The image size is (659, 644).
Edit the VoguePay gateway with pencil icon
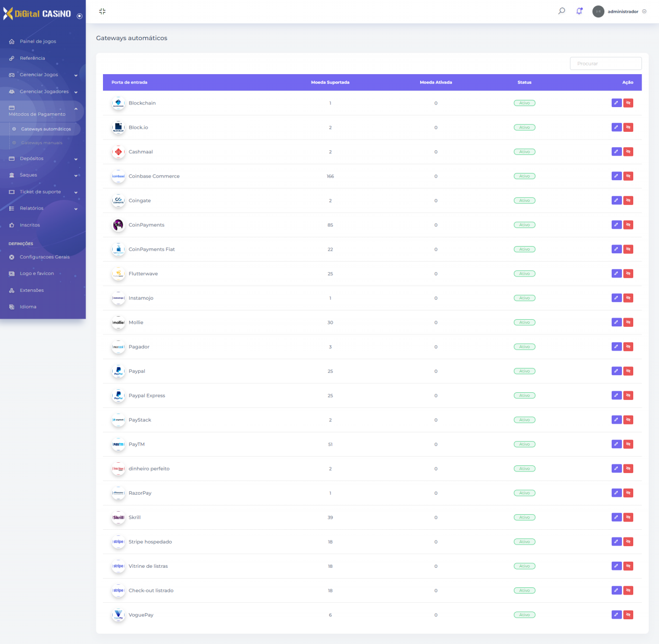tap(617, 615)
